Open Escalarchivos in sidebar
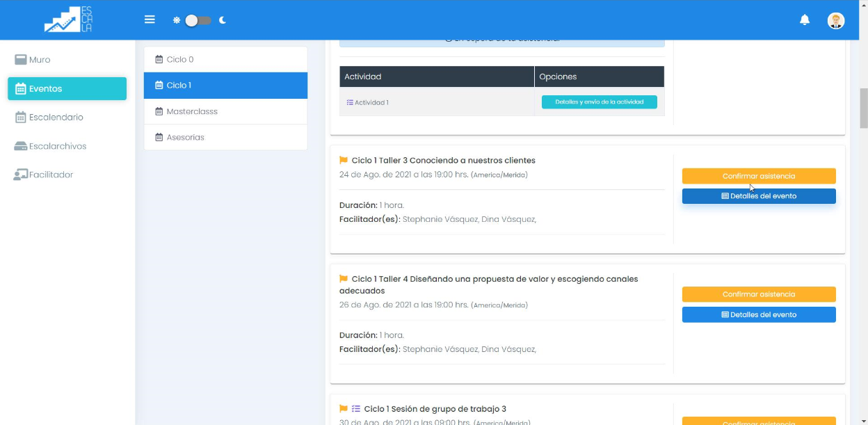Screen dimensions: 868x425 tap(57, 146)
